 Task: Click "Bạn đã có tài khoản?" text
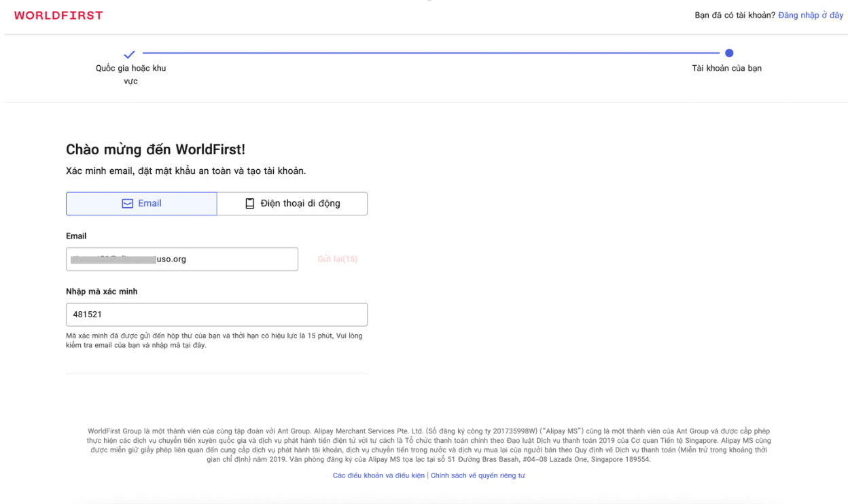(735, 15)
